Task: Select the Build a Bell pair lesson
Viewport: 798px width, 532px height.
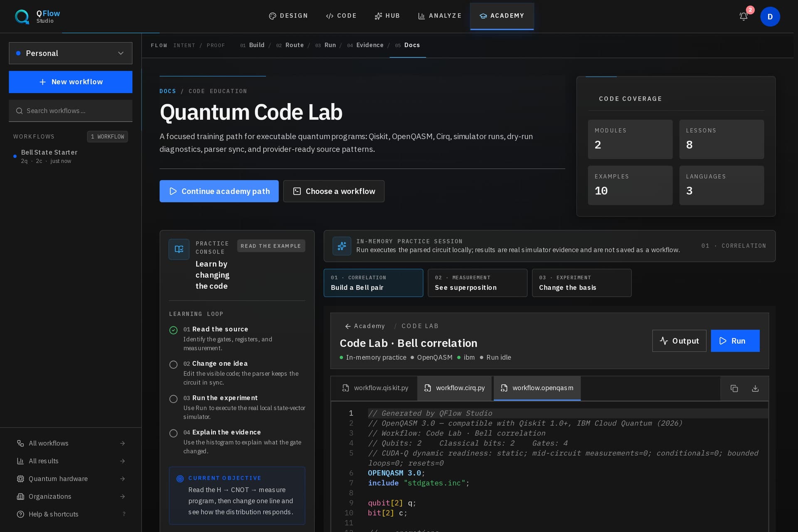Action: tap(373, 283)
